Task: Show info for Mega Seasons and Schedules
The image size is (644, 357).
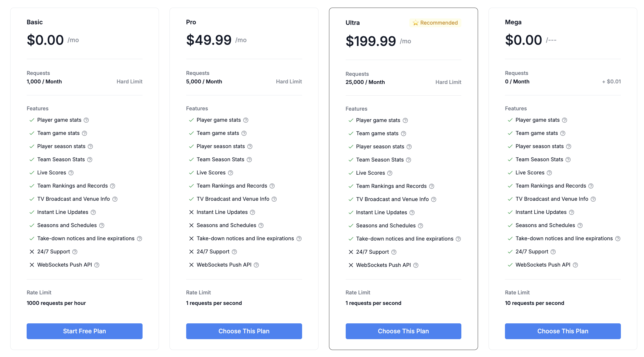Action: tap(580, 225)
